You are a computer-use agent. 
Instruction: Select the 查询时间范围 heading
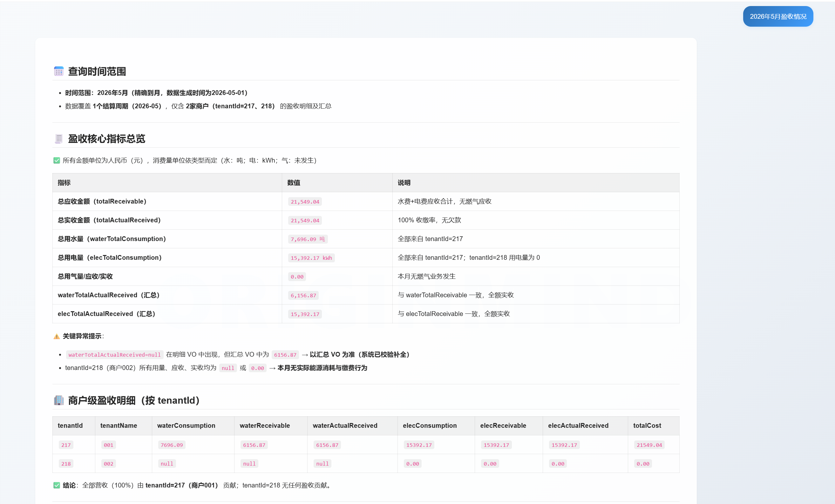point(97,71)
